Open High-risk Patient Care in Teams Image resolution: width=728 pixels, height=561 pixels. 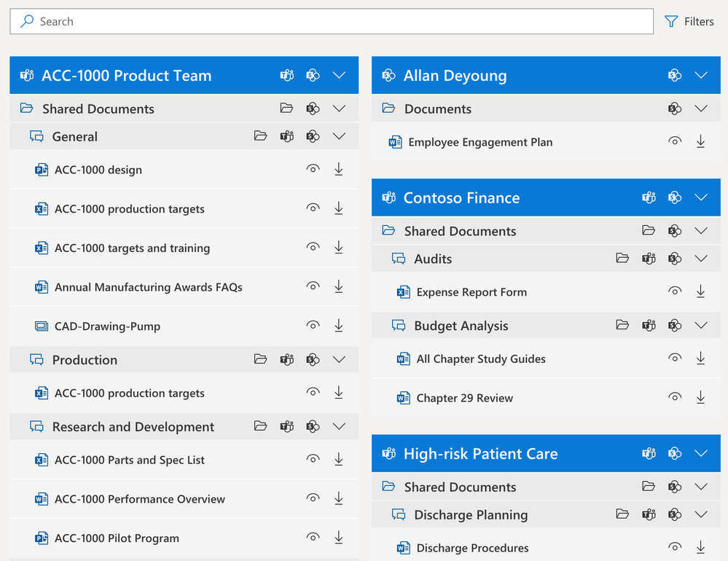[x=649, y=453]
